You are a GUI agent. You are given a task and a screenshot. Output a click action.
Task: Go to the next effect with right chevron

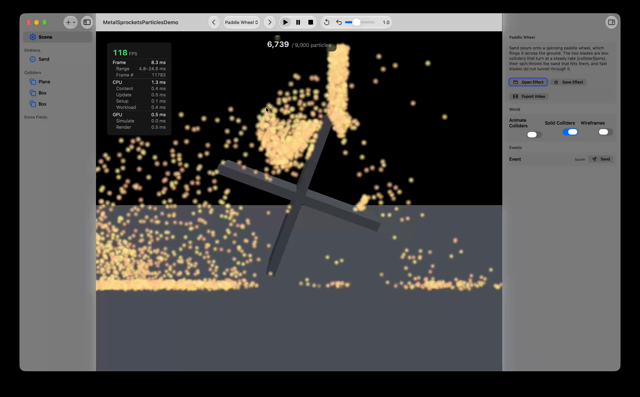269,22
